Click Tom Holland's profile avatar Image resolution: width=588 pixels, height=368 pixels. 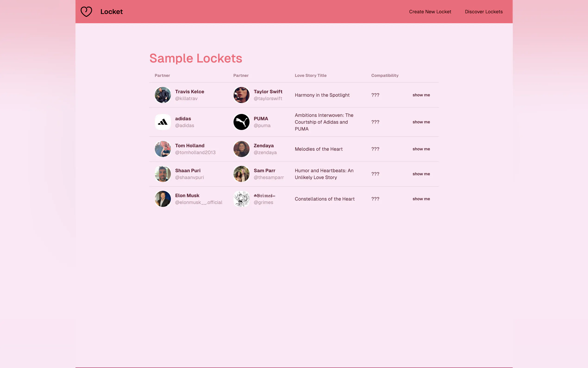click(x=163, y=149)
